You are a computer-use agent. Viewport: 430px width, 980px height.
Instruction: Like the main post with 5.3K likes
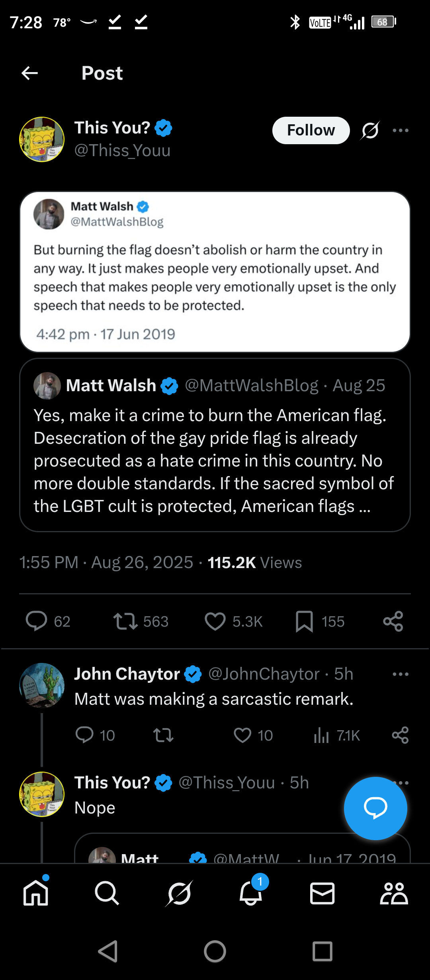tap(215, 621)
